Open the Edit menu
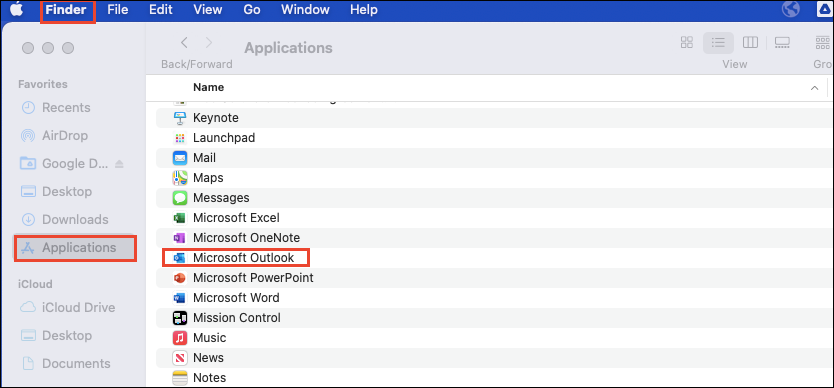This screenshot has height=388, width=834. 160,10
